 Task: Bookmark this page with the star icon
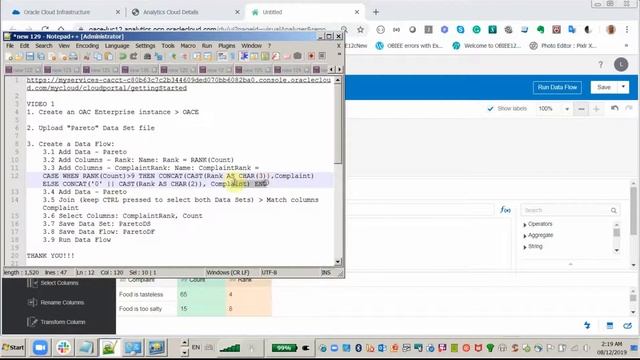tap(360, 29)
